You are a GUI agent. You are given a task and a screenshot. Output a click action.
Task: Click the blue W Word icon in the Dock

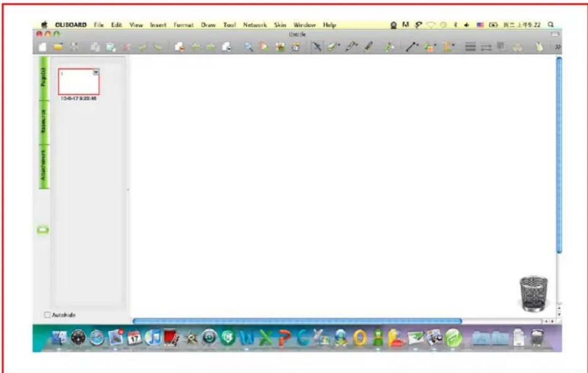point(247,339)
